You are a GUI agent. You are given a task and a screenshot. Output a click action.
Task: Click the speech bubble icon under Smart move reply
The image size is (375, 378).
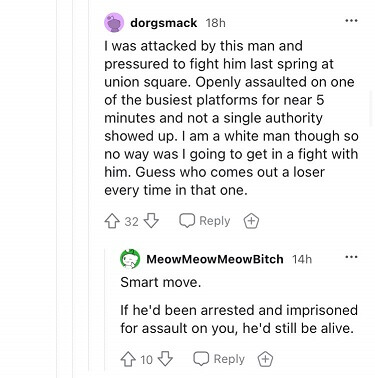pos(201,359)
